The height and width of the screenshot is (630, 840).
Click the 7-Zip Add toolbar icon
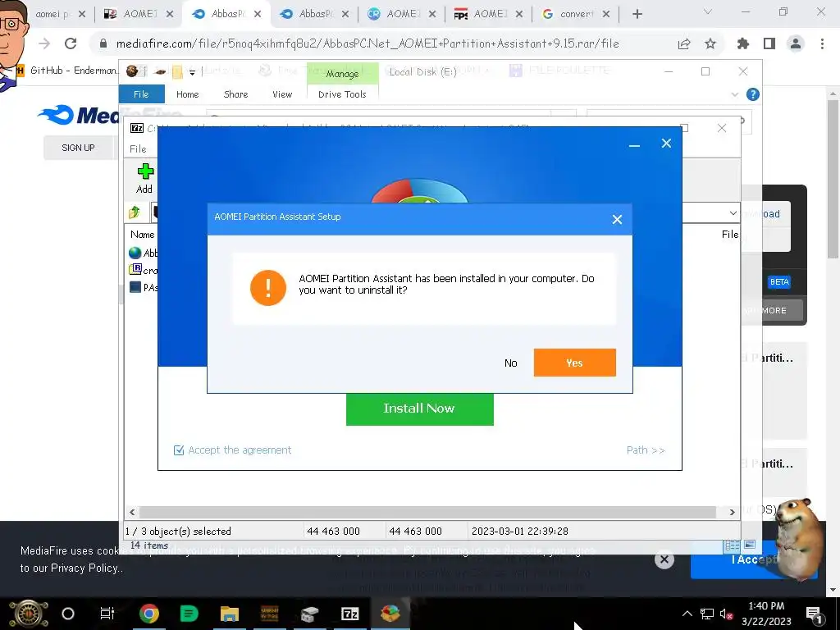tap(144, 178)
